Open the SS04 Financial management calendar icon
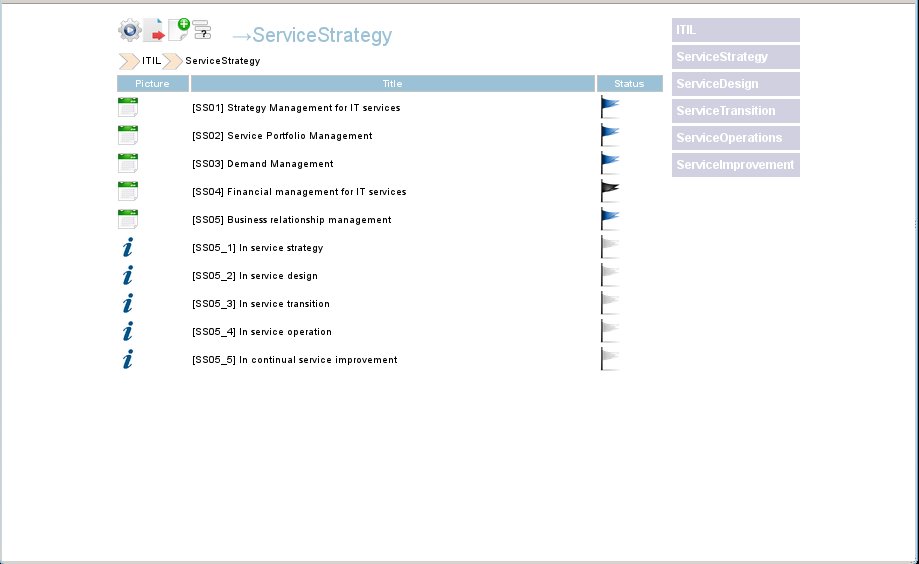Screen dimensions: 919x564 point(128,192)
